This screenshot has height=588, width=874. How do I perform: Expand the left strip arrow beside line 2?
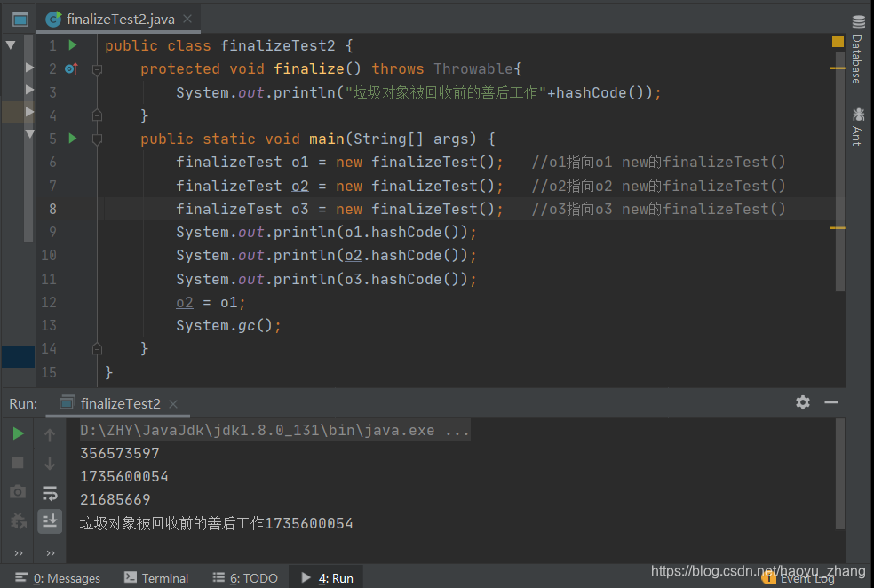[x=29, y=68]
